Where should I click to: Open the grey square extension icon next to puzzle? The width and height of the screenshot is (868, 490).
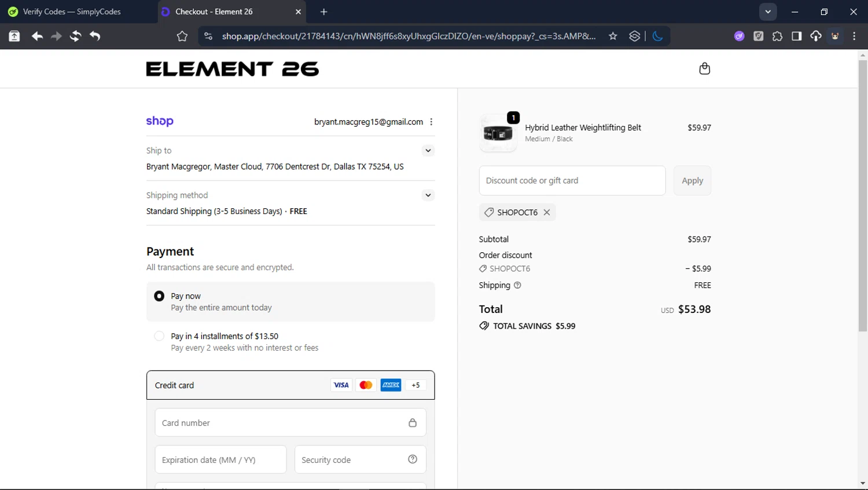pyautogui.click(x=758, y=36)
